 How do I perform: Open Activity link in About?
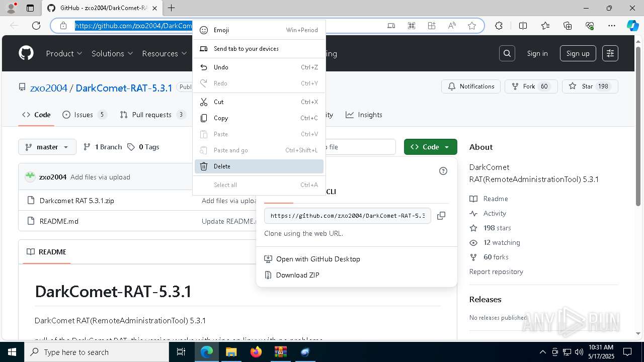point(495,213)
